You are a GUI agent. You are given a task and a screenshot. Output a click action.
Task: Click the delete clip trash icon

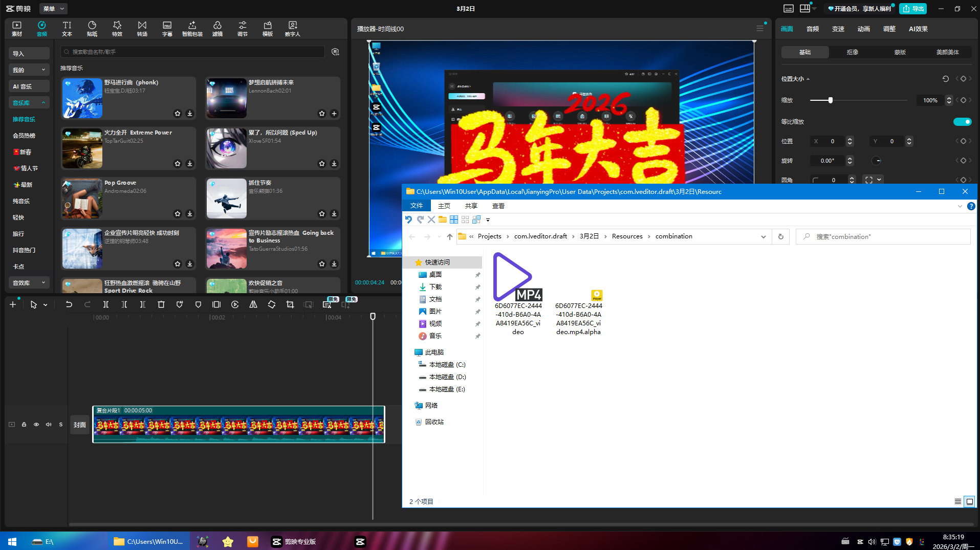coord(161,304)
